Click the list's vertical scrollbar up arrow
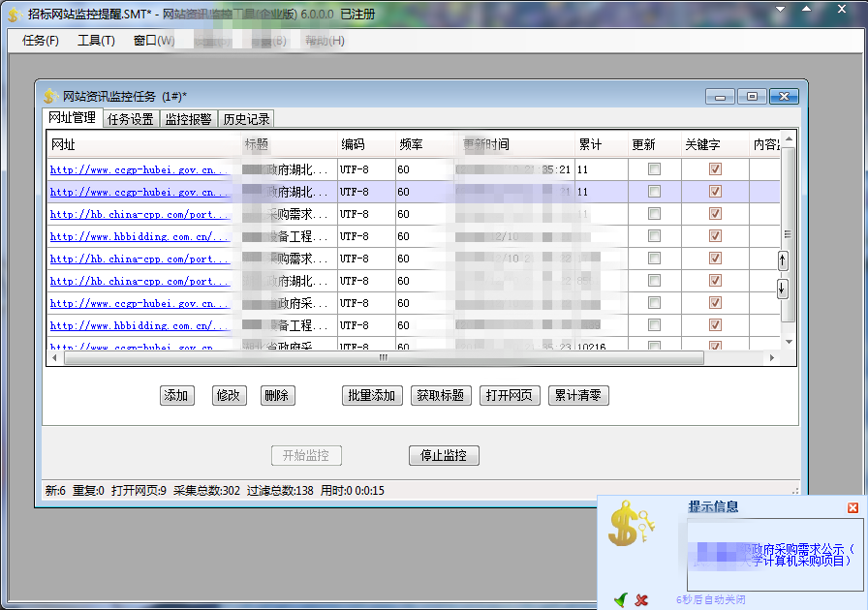This screenshot has height=610, width=868. click(x=789, y=138)
